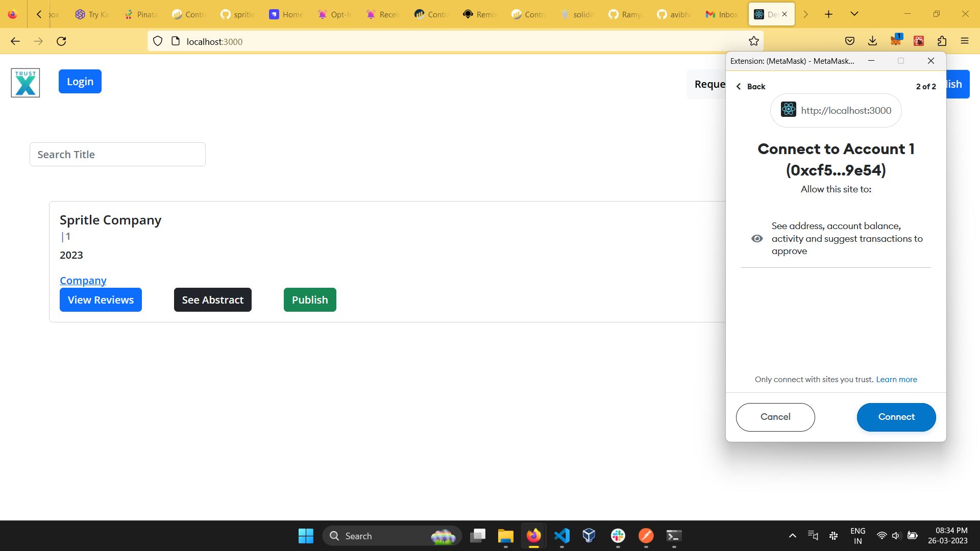The width and height of the screenshot is (980, 551).
Task: Toggle the eye visibility icon in MetaMask
Action: click(x=757, y=238)
